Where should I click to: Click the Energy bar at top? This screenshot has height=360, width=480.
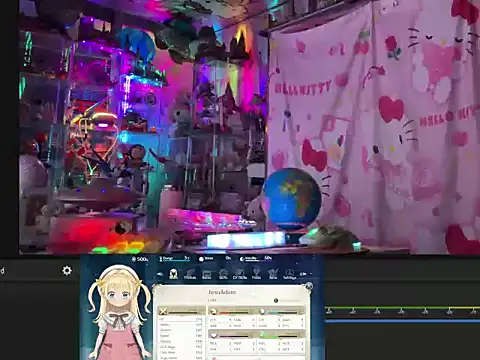(175, 258)
